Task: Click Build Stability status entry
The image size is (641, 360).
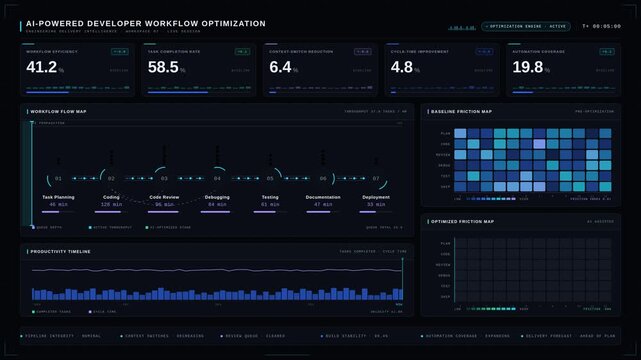Action: [354, 336]
